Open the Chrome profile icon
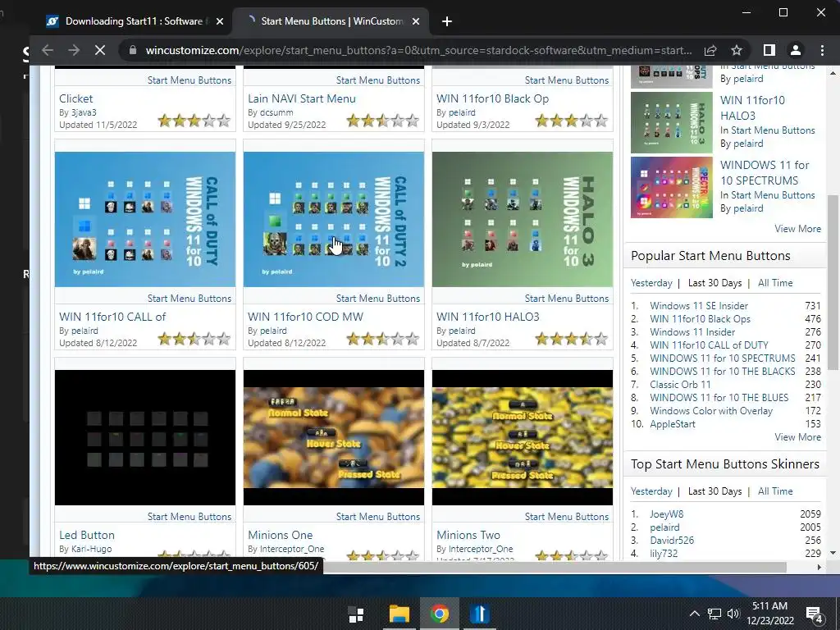The height and width of the screenshot is (630, 840). (x=796, y=50)
